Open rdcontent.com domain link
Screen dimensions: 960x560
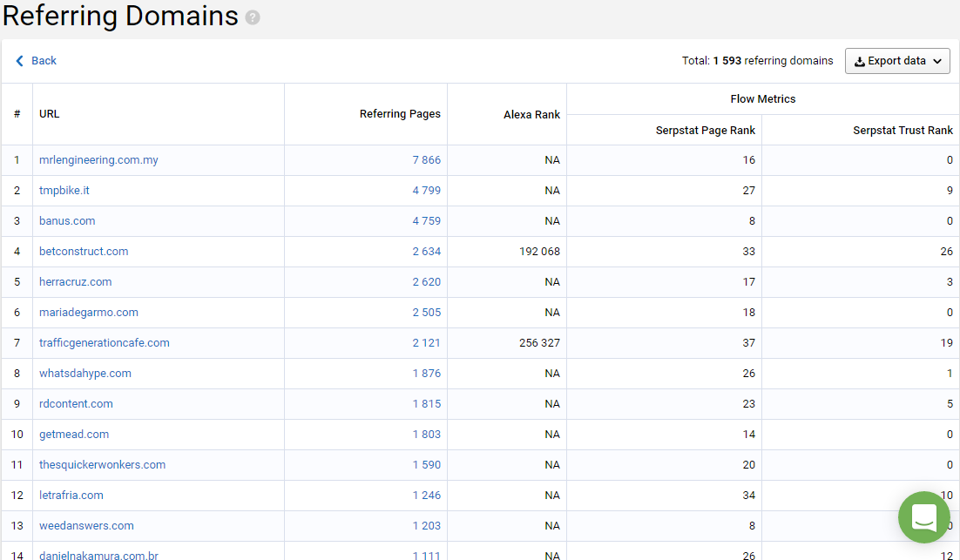click(76, 404)
